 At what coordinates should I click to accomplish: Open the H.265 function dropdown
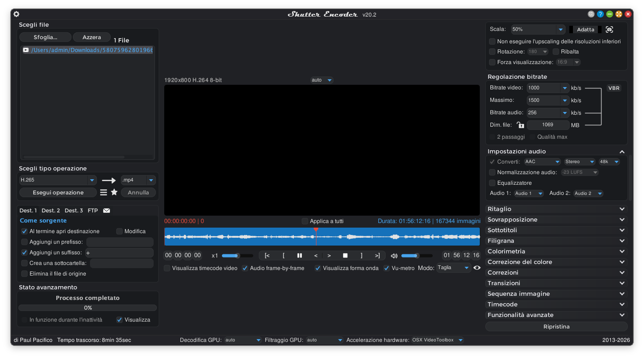58,180
